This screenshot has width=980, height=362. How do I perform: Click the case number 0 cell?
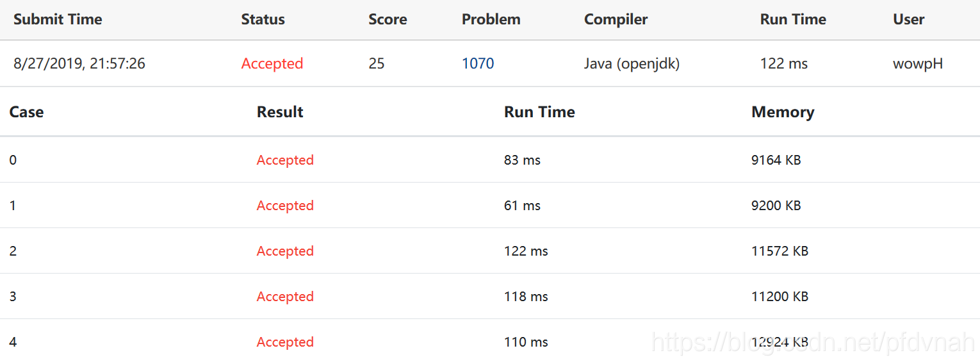(x=13, y=160)
